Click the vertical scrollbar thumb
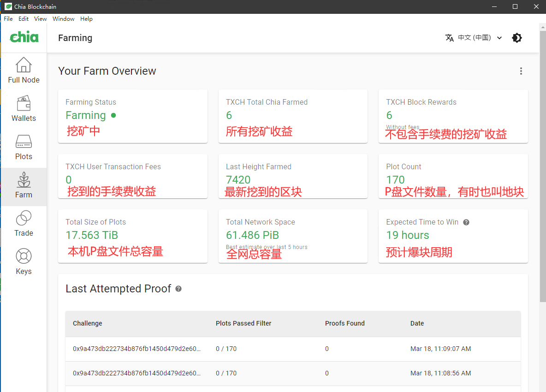 543,166
